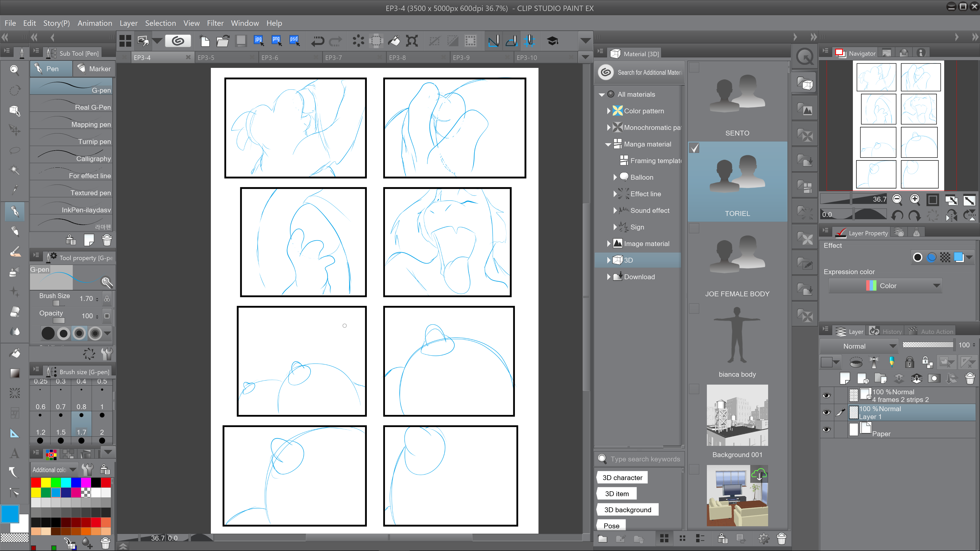Screen dimensions: 980x551
Task: Delete layer using trash icon
Action: (970, 378)
